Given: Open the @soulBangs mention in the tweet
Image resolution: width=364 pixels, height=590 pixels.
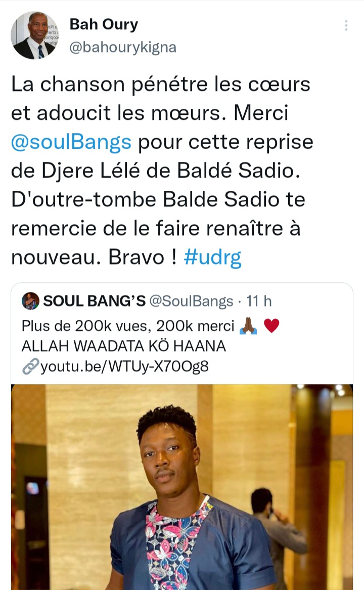Looking at the screenshot, I should [x=71, y=142].
